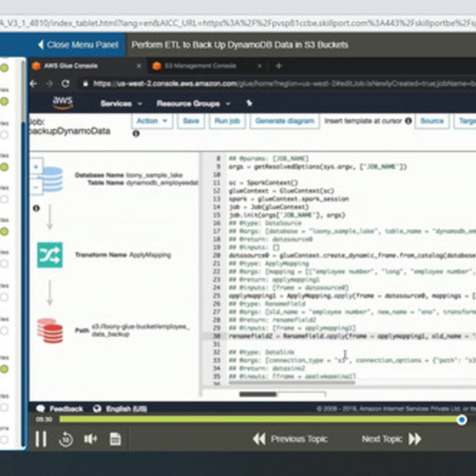Click the Save button
476x476 pixels.
click(x=191, y=121)
